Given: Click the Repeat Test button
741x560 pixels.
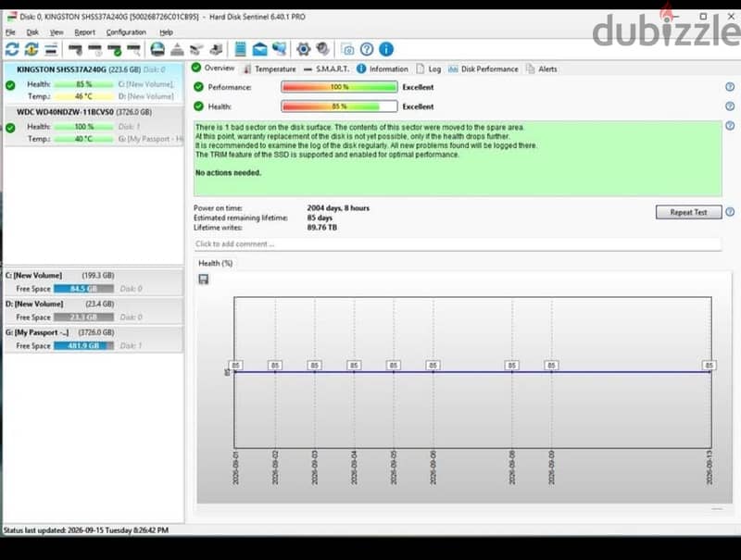Looking at the screenshot, I should click(688, 212).
